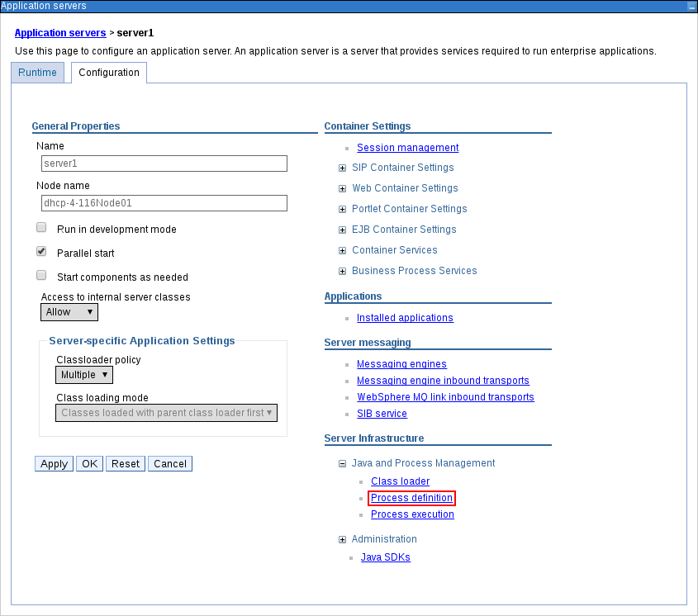This screenshot has height=616, width=698.
Task: Open the Classloader policy dropdown
Action: [84, 375]
